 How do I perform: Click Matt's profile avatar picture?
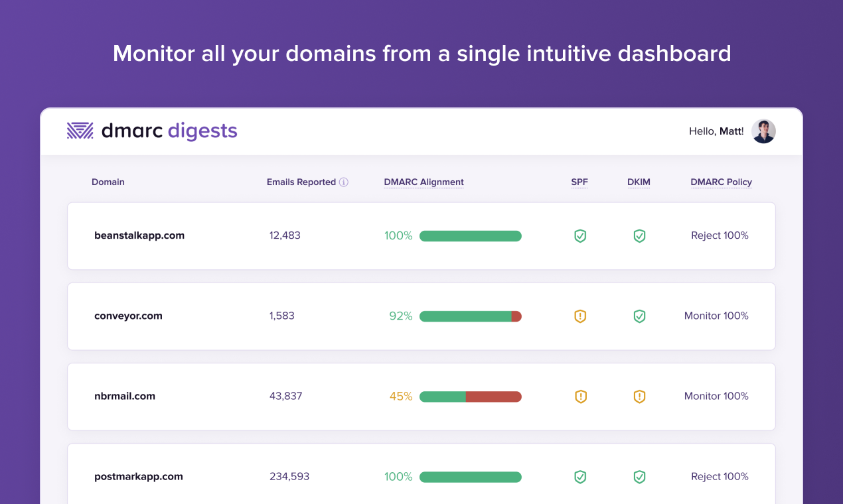coord(763,131)
